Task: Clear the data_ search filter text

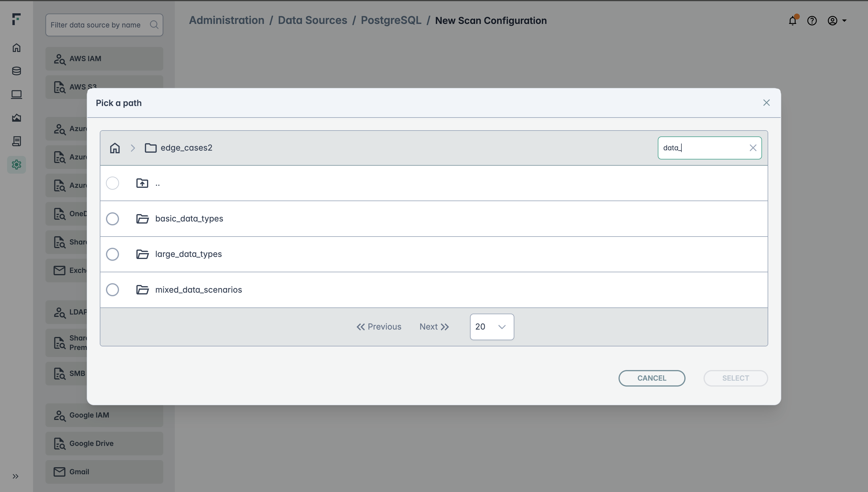Action: [x=753, y=148]
